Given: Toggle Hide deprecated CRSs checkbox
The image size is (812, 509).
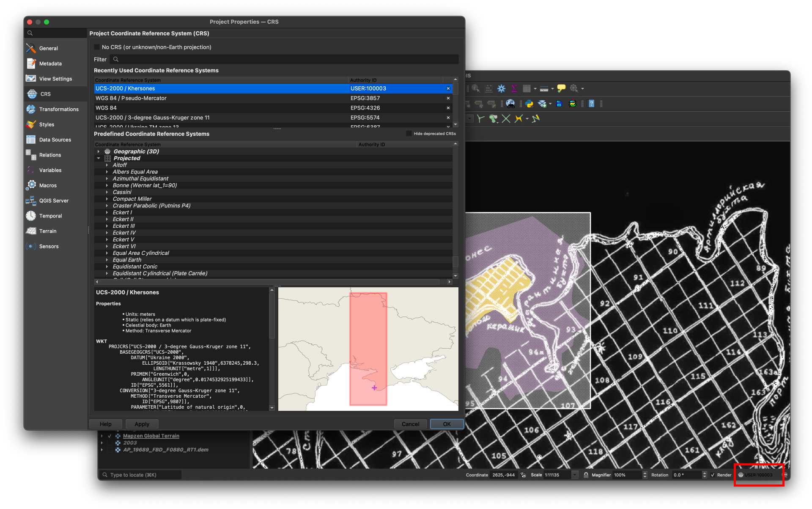Looking at the screenshot, I should [409, 133].
